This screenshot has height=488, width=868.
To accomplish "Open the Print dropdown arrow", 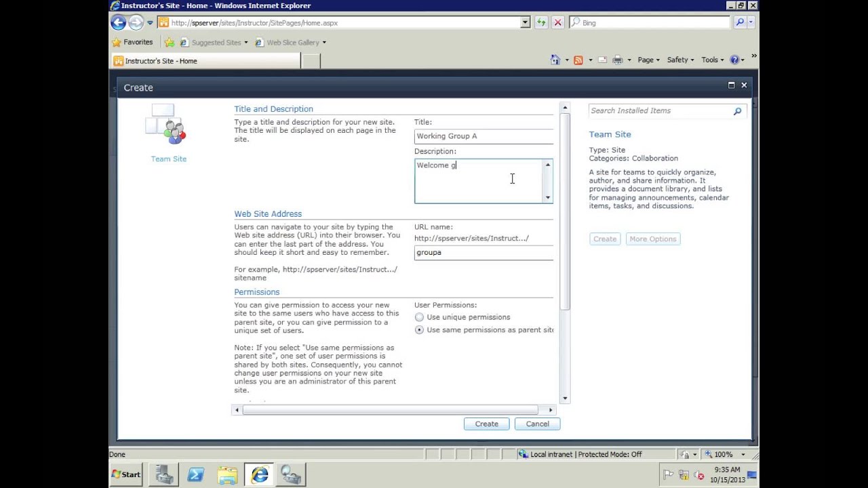I will (x=629, y=60).
